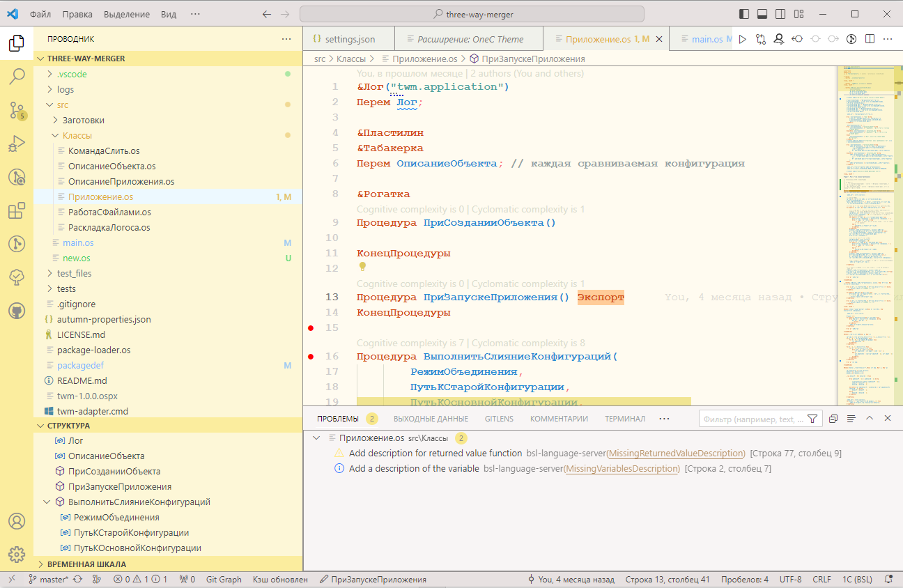Maximize the panel with the up chevron
903x588 pixels.
(x=870, y=419)
